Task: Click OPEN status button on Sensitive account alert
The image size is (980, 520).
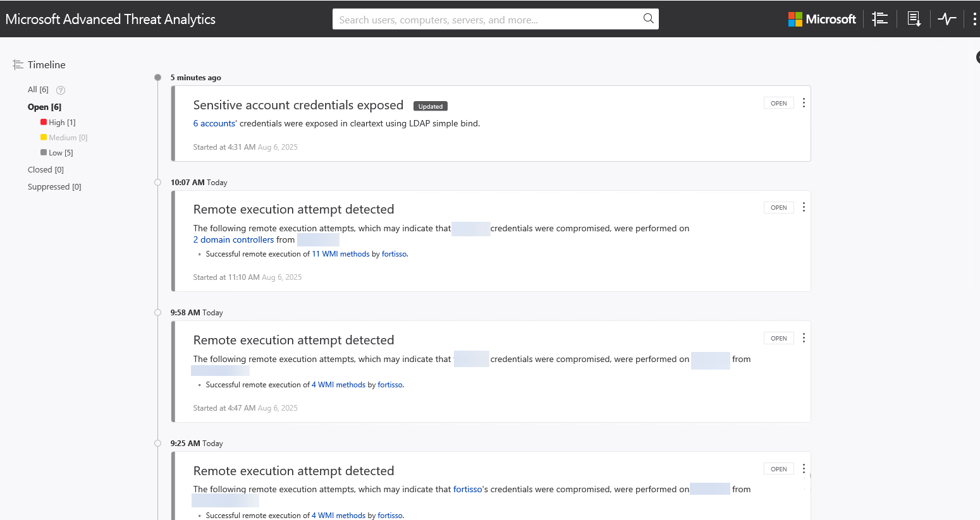Action: tap(778, 103)
